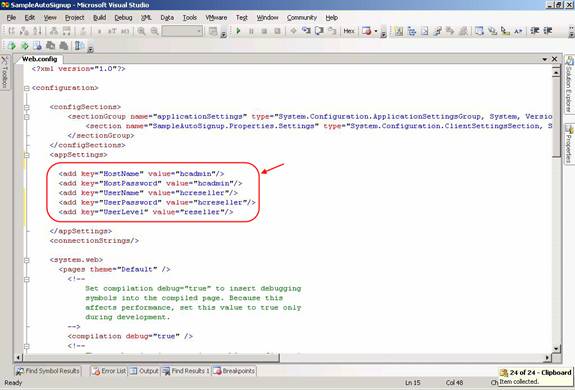The width and height of the screenshot is (575, 390).
Task: Open the Properties side tab
Action: coord(569,144)
